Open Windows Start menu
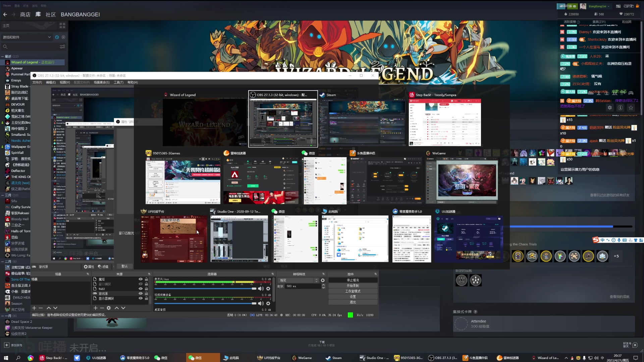Image resolution: width=644 pixels, height=362 pixels. 6,358
